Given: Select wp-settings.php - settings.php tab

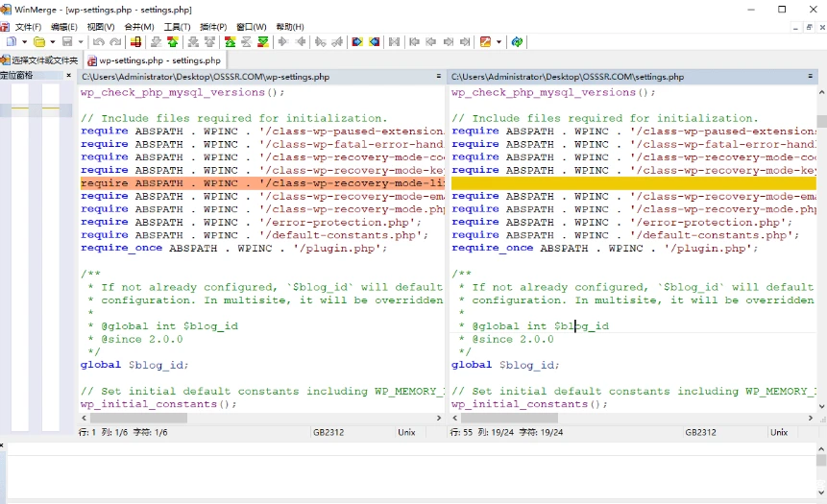Looking at the screenshot, I should pyautogui.click(x=155, y=60).
